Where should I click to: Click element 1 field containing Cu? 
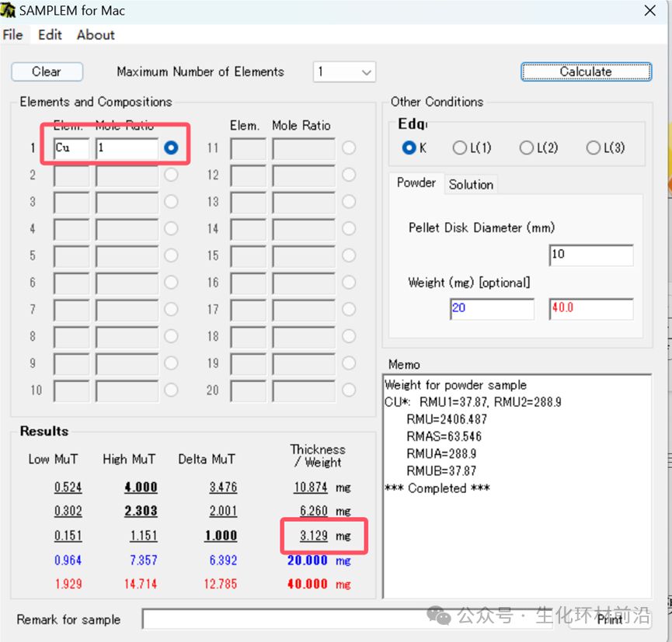click(x=71, y=148)
